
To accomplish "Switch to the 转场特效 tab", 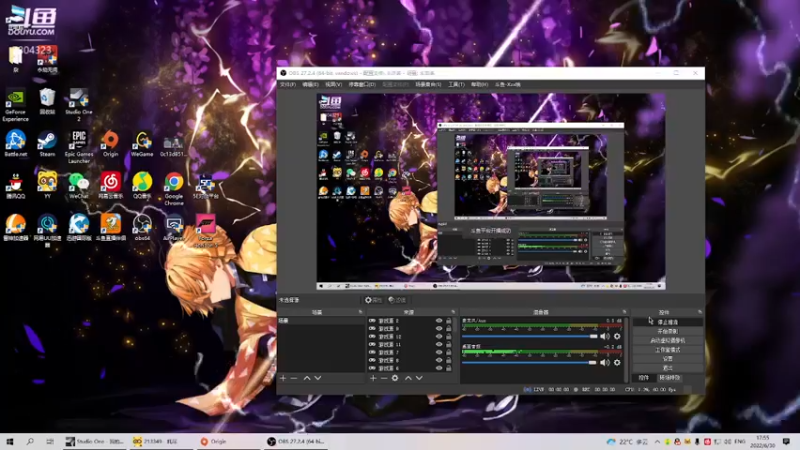I will click(x=669, y=378).
